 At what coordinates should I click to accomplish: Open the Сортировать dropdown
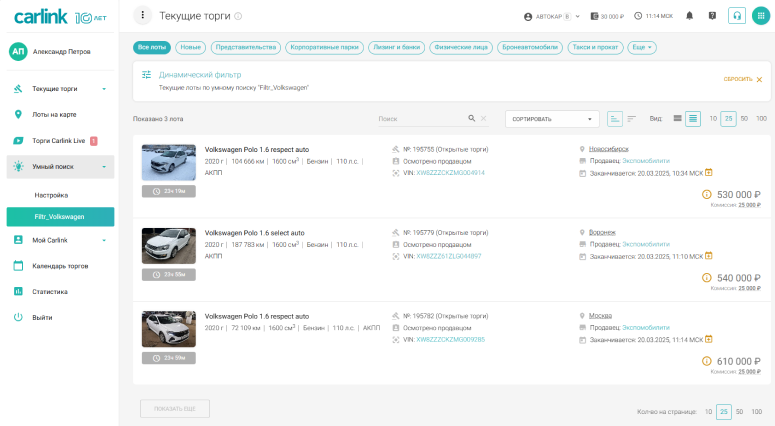(x=551, y=119)
